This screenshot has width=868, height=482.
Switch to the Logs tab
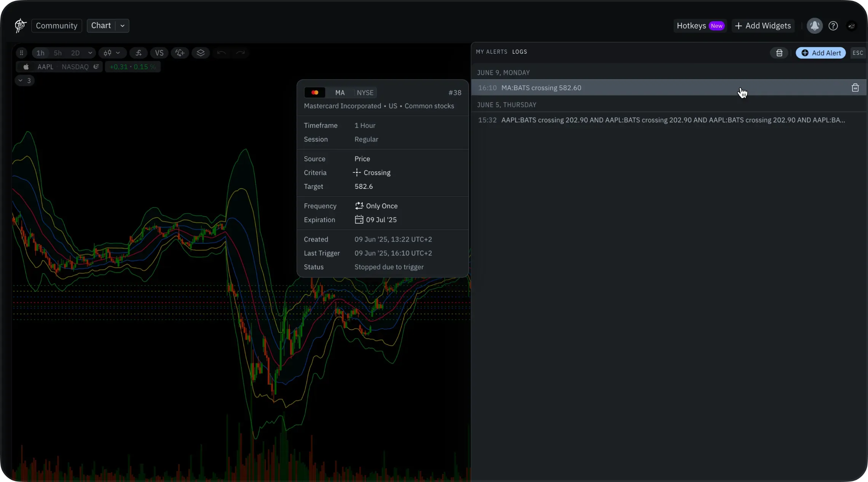(x=520, y=52)
